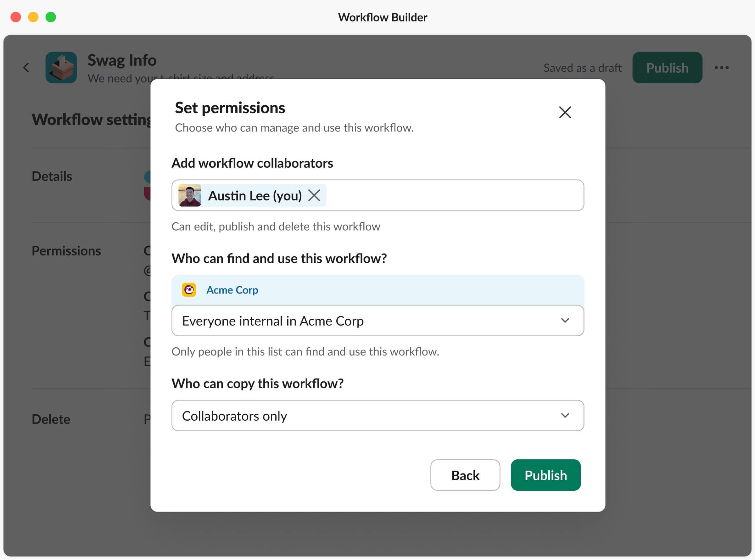Screen dimensions: 755x560
Task: Select the Details section label
Action: click(52, 176)
